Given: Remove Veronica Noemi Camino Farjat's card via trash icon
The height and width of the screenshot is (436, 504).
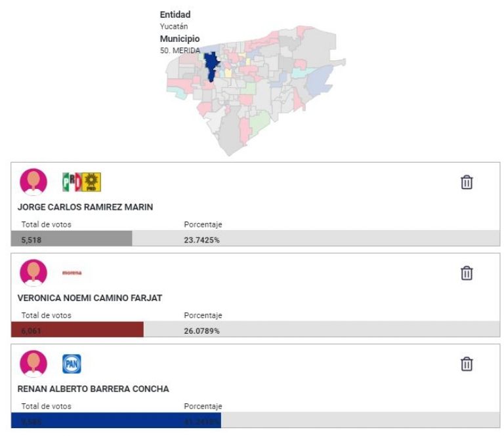Looking at the screenshot, I should (x=467, y=273).
